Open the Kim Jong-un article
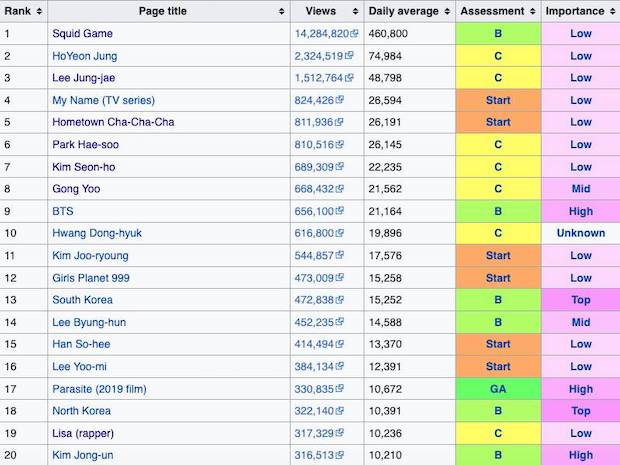Screen dimensions: 620x465 pyautogui.click(x=83, y=455)
